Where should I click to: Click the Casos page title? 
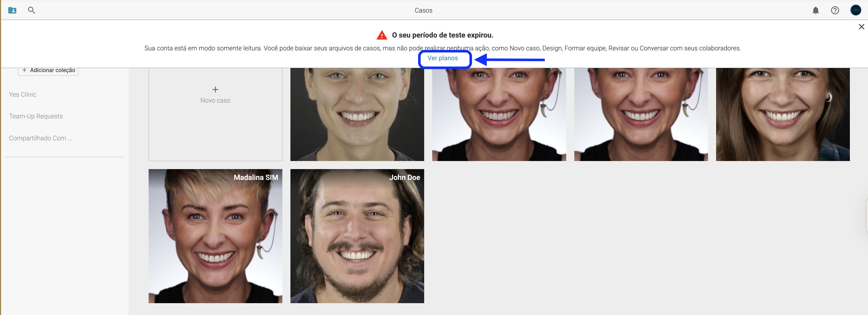pos(423,10)
